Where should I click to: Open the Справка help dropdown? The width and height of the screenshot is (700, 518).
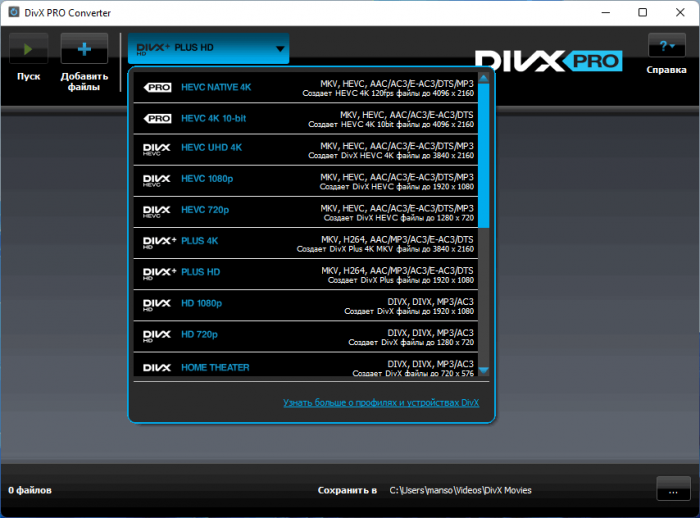(667, 45)
